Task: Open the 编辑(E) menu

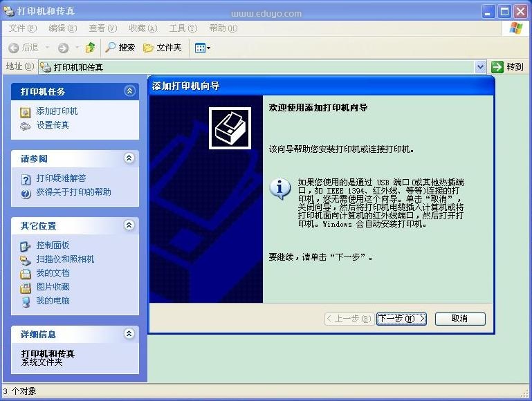Action: (x=62, y=28)
